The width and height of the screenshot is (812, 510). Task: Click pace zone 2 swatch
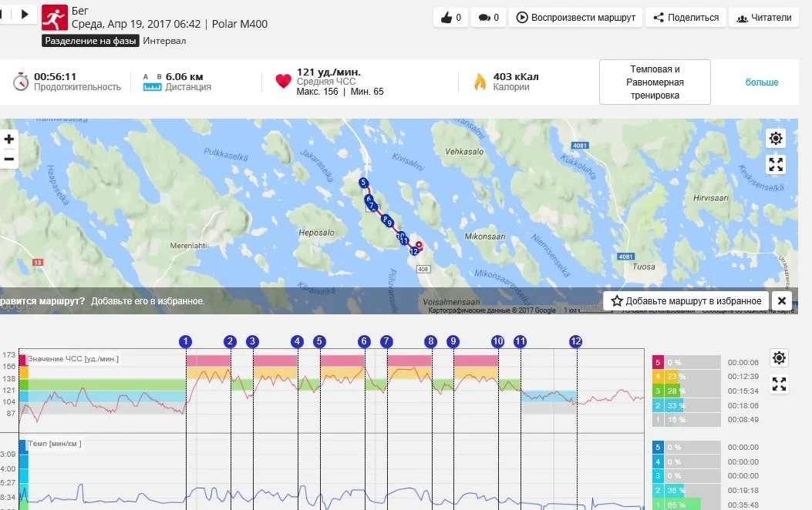click(658, 490)
